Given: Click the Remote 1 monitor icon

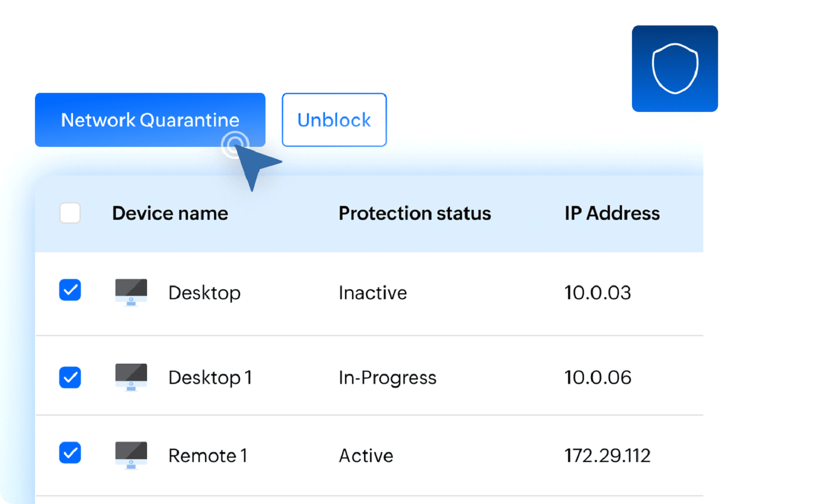Looking at the screenshot, I should (x=131, y=455).
